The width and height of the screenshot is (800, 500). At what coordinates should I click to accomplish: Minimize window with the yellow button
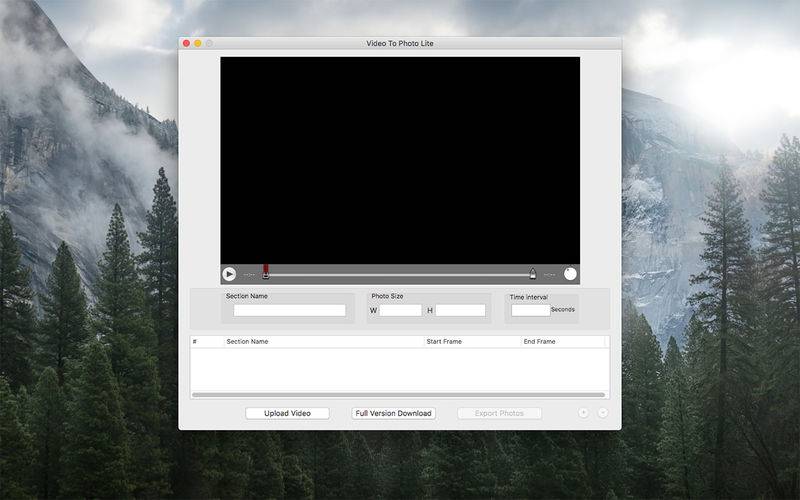pos(197,43)
